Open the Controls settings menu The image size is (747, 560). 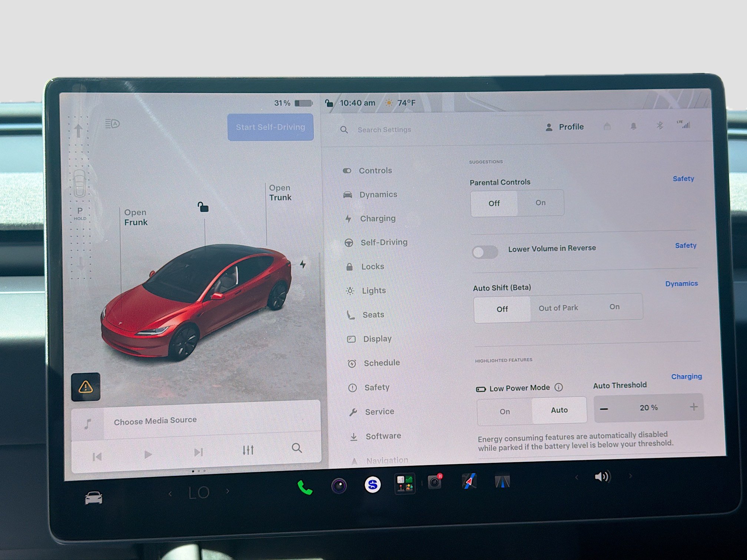tap(367, 171)
